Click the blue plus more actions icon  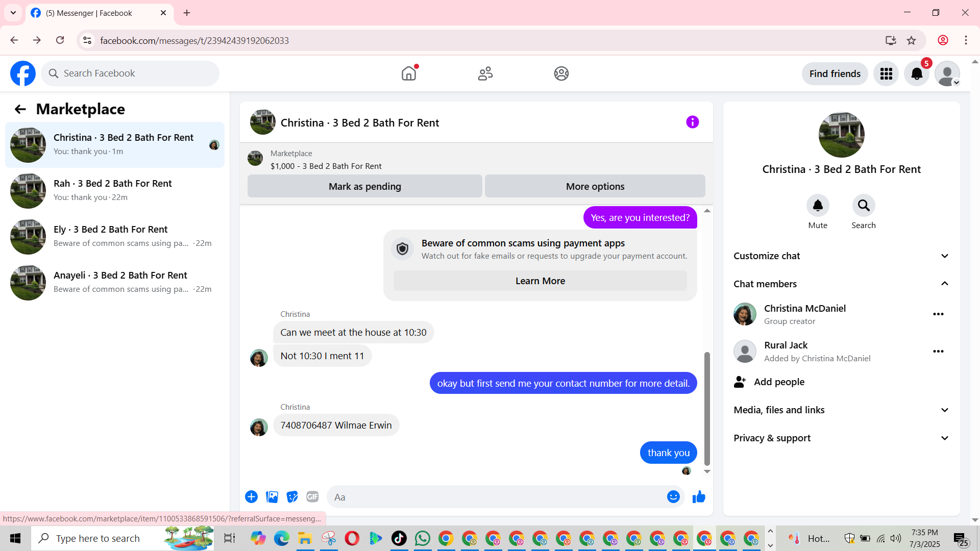(251, 496)
